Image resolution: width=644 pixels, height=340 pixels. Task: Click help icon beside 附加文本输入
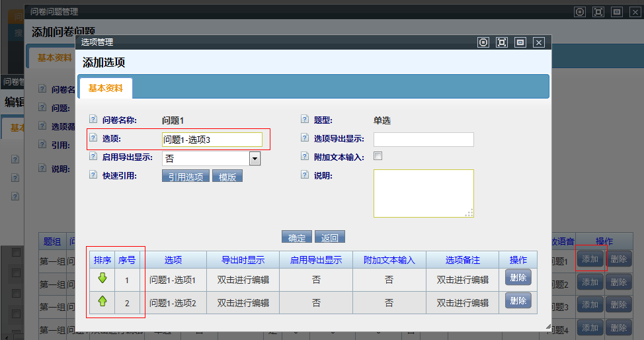click(305, 157)
